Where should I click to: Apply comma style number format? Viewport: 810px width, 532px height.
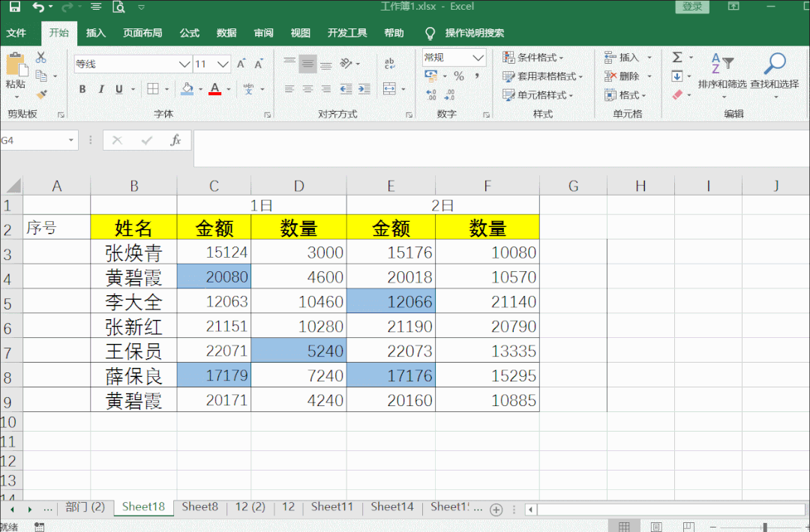click(477, 76)
